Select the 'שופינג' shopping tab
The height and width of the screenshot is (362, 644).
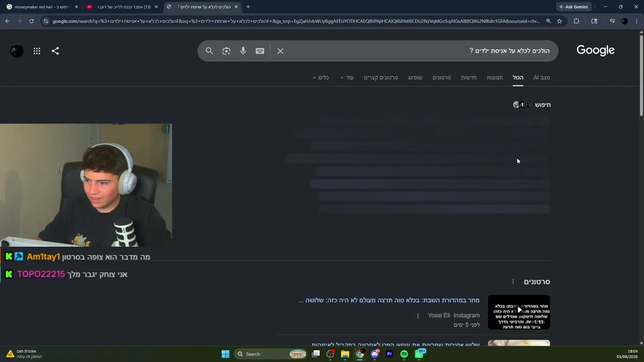pos(415,77)
